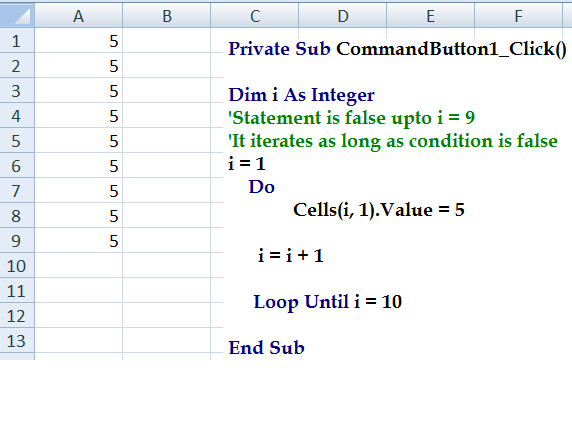Select row 1 header
Viewport: 572px width, 442px height.
click(17, 40)
